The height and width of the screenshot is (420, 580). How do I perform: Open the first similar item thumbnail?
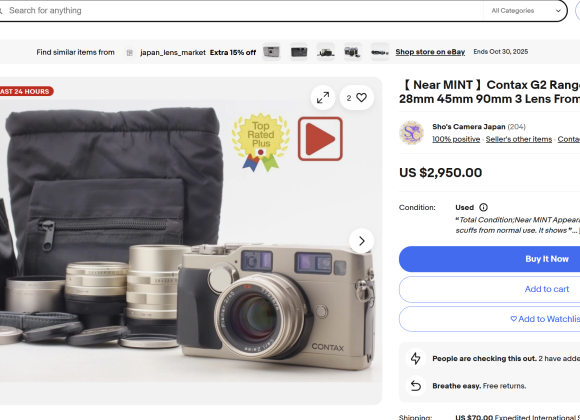click(272, 52)
